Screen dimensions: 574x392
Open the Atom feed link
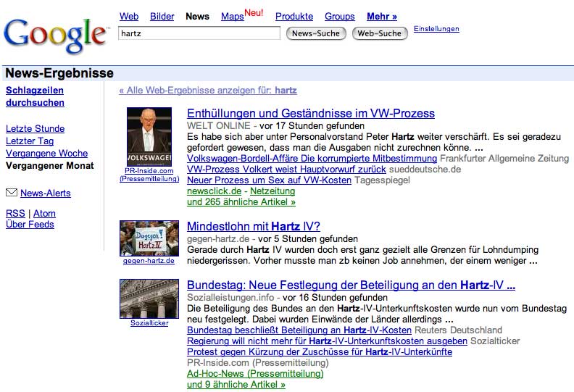click(x=44, y=213)
